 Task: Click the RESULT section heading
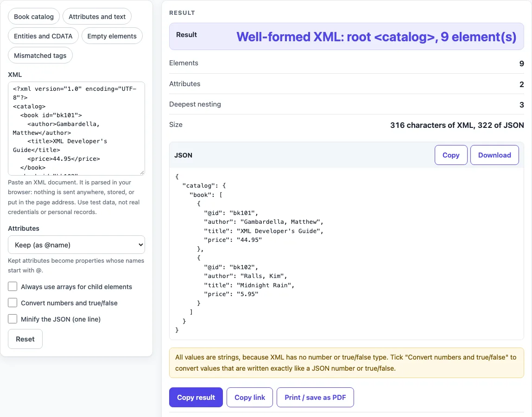click(x=182, y=13)
